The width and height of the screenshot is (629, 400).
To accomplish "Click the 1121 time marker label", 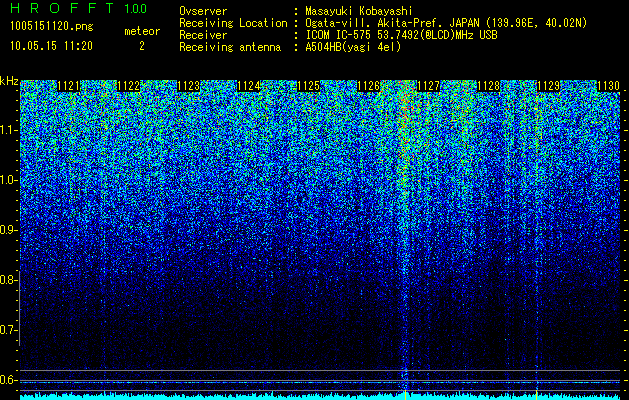I will [x=69, y=86].
